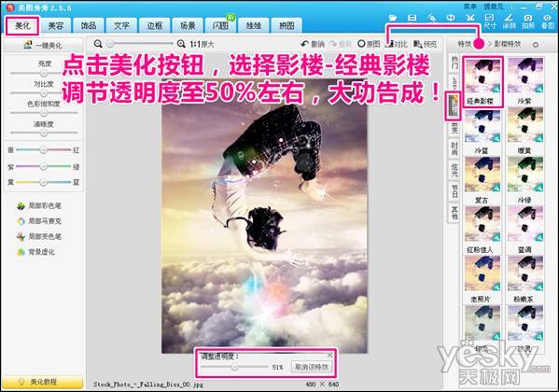The image size is (559, 392).
Task: Click the crop scissors icon in top toolbar
Action: 470,18
